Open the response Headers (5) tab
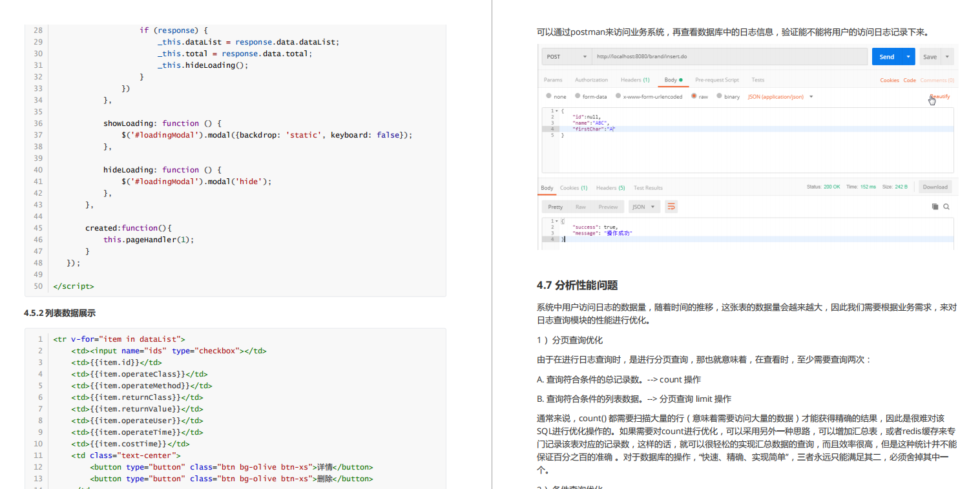 click(610, 188)
